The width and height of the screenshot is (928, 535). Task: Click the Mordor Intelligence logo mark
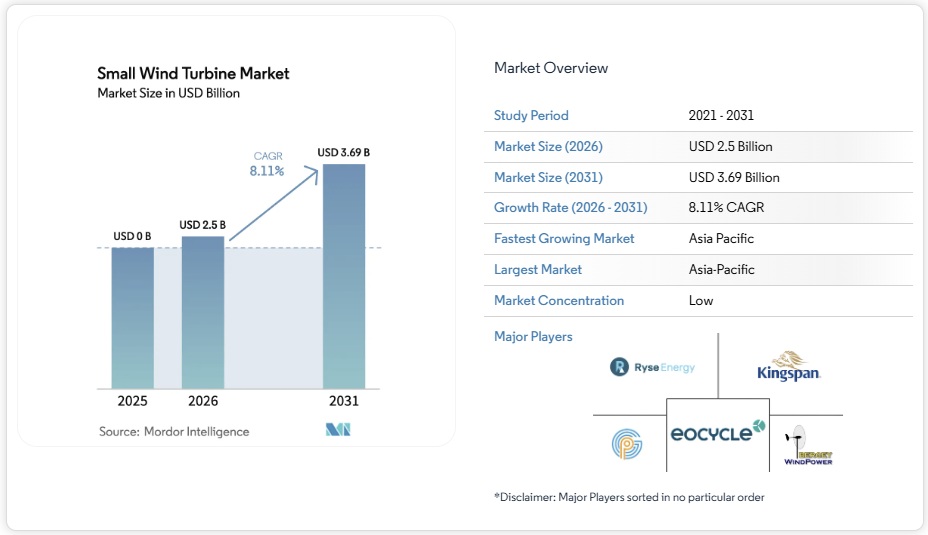pyautogui.click(x=338, y=430)
